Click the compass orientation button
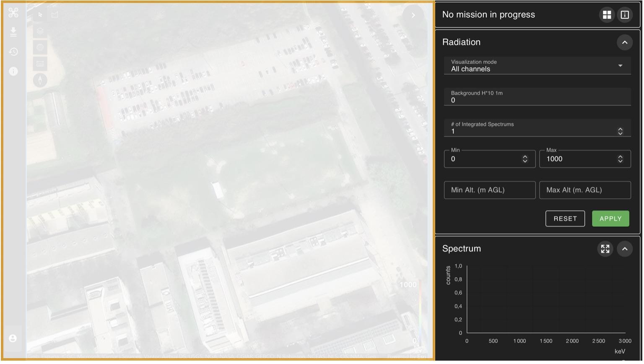Image resolution: width=644 pixels, height=364 pixels. click(x=40, y=80)
